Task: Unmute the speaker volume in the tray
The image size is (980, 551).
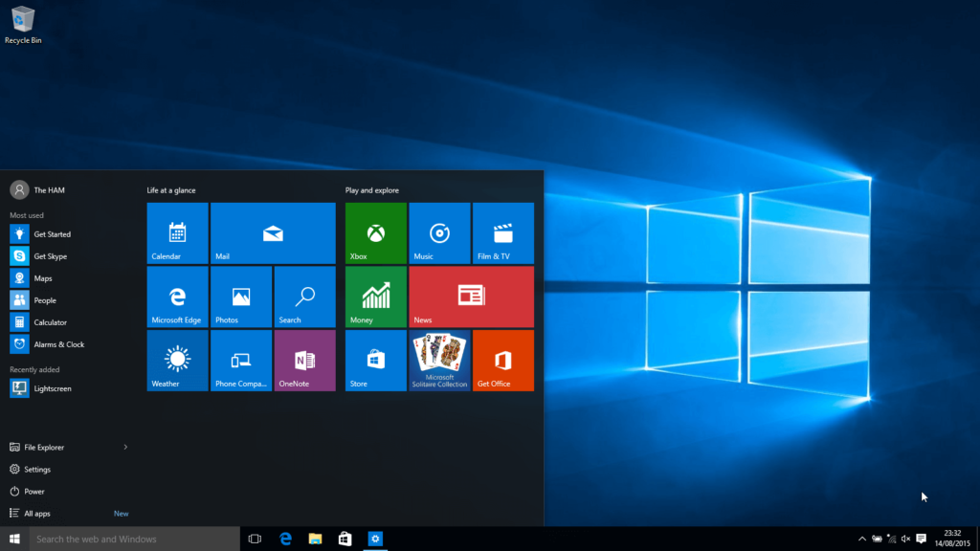Action: click(907, 539)
